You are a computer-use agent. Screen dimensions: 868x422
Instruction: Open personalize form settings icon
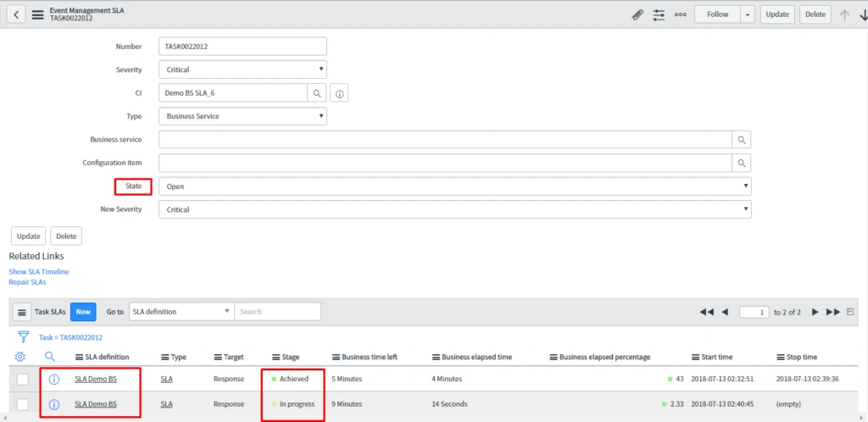tap(659, 14)
